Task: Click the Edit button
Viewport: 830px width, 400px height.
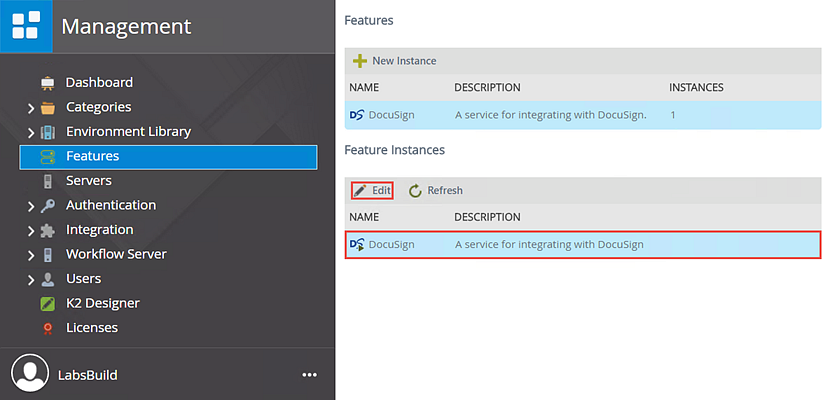Action: click(372, 190)
